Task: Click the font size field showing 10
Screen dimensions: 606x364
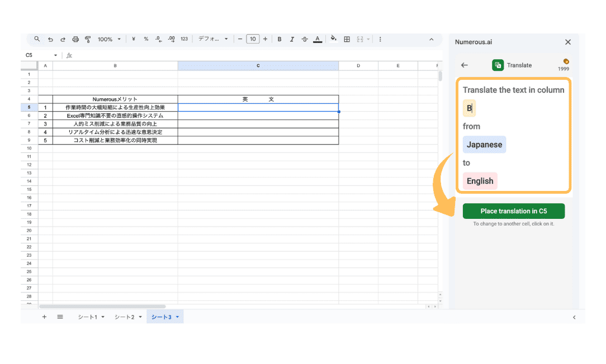Action: click(253, 39)
